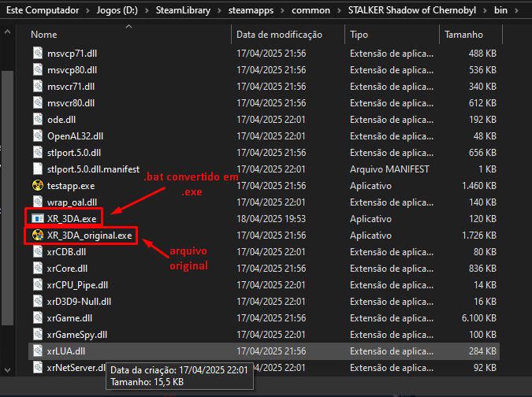Toggle the sort arrow above Nome column

pos(128,27)
